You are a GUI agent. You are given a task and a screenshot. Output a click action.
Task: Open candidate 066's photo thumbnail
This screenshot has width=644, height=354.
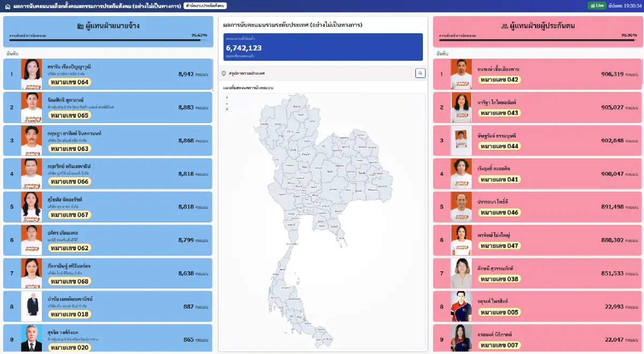pos(31,174)
